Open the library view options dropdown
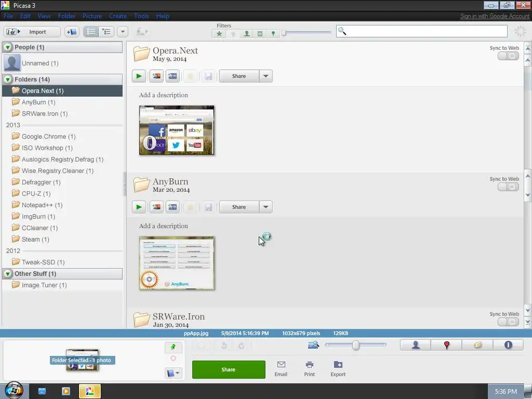 (123, 32)
